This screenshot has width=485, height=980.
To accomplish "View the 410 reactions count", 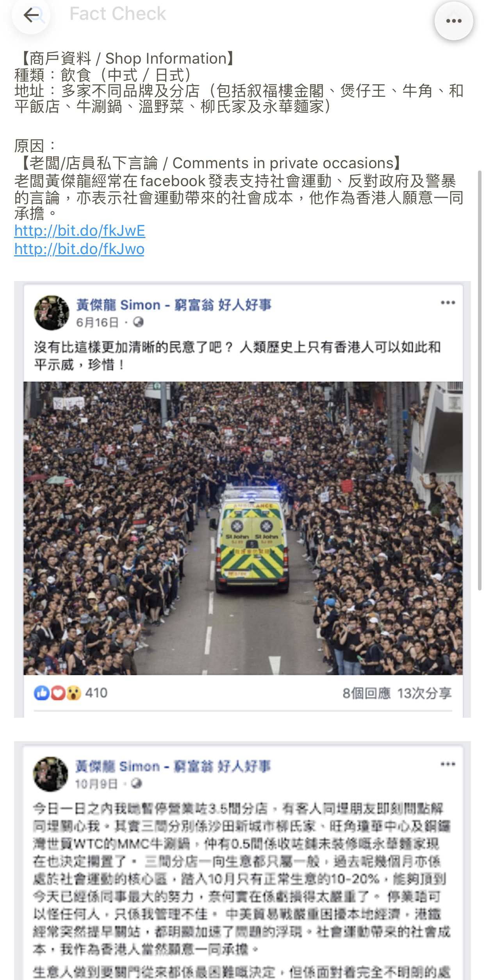I will [96, 693].
